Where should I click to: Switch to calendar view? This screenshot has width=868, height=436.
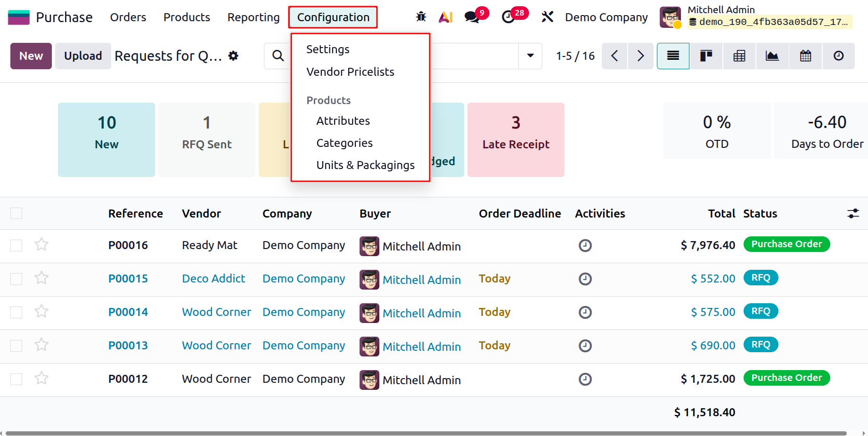tap(806, 56)
